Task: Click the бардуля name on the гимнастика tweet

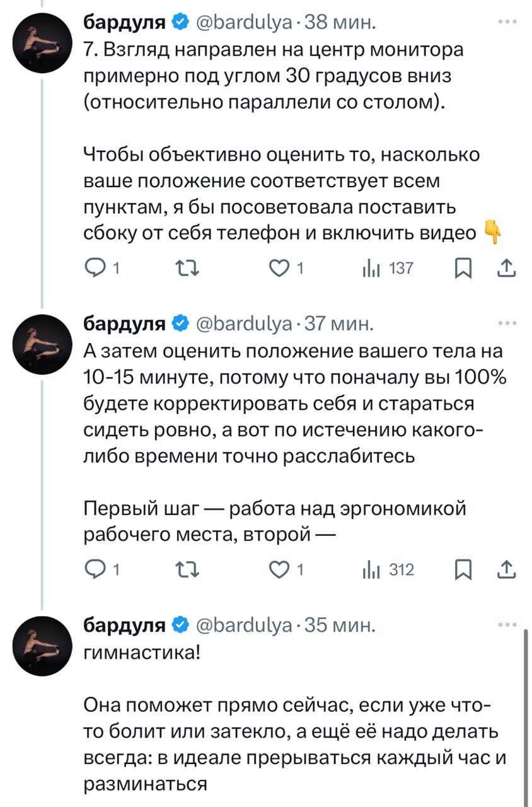Action: (125, 625)
